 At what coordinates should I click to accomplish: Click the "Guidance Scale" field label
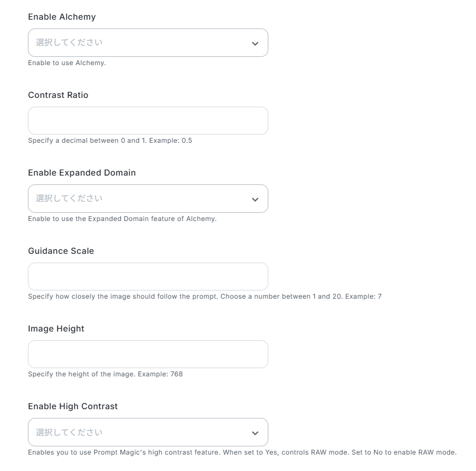pyautogui.click(x=61, y=251)
